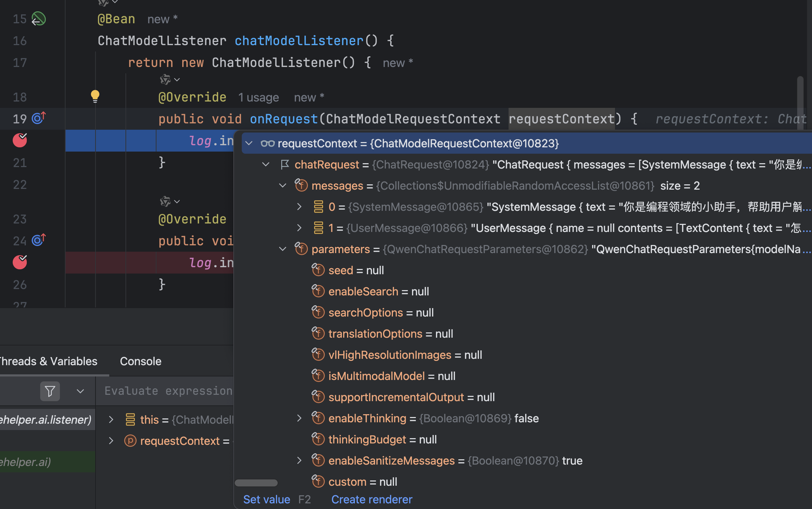Click the implements-method gutter icon on line 19
Image resolution: width=812 pixels, height=509 pixels.
(x=39, y=118)
